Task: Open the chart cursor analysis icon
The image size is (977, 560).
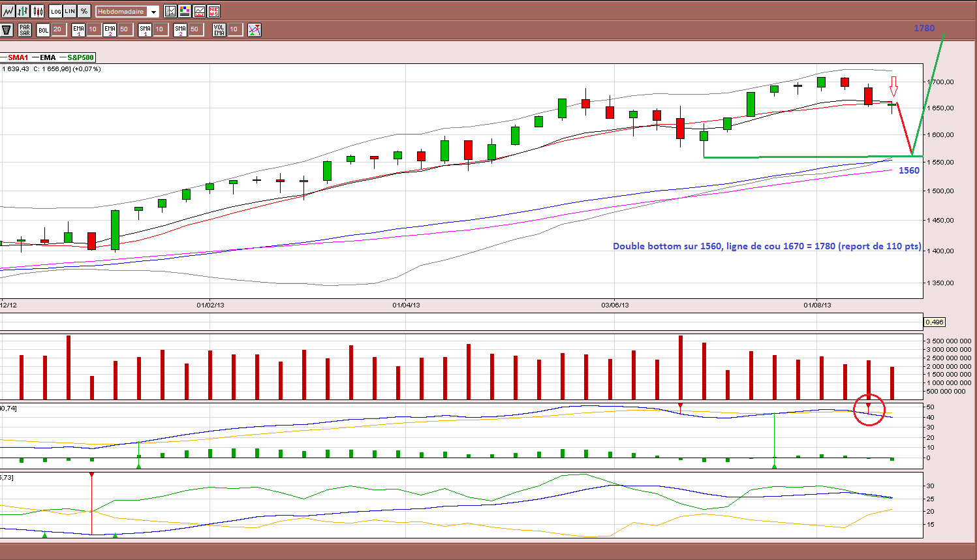Action: click(170, 11)
